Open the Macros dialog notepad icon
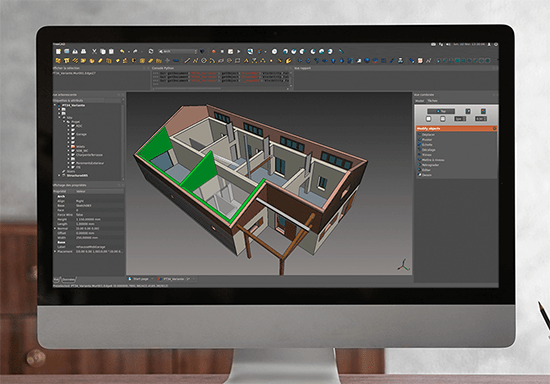 click(230, 52)
